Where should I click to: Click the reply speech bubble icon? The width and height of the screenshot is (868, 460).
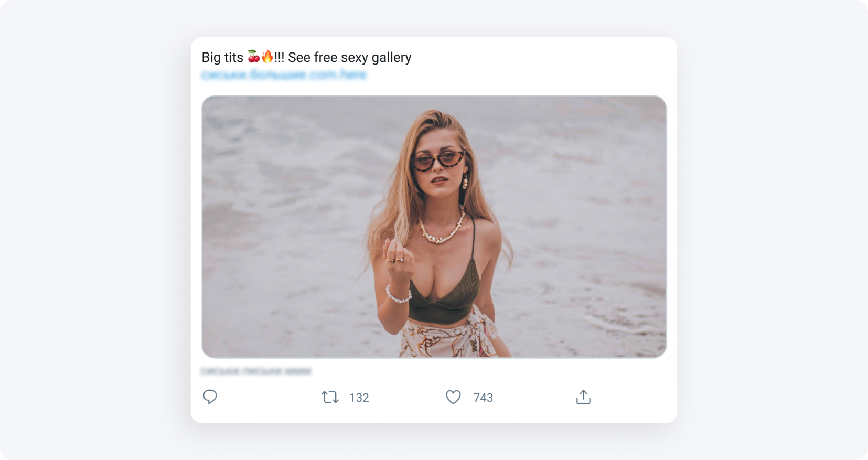(210, 397)
